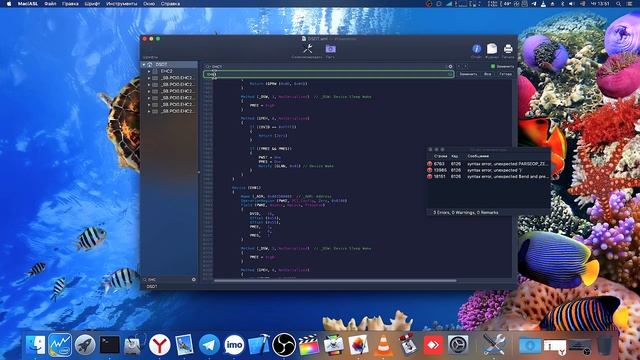Image resolution: width=640 pixels, height=360 pixels.
Task: Click the Заменить button in find bar
Action: tap(468, 74)
